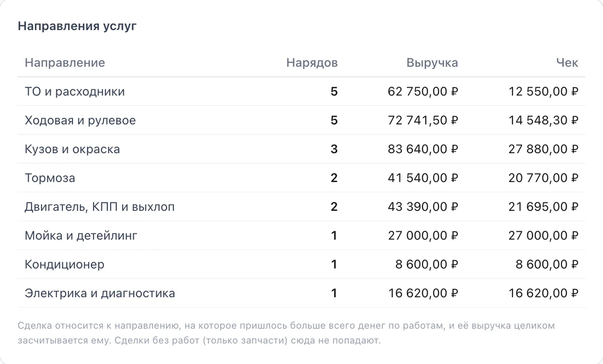
Task: Click the order count for Тормоза
Action: (x=334, y=178)
